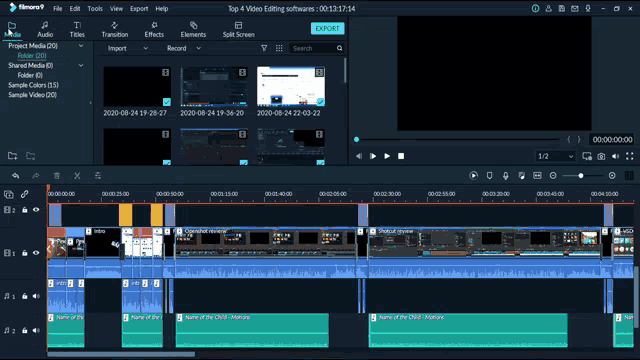Click the preview progress slider handle
This screenshot has height=360, width=640.
356,140
